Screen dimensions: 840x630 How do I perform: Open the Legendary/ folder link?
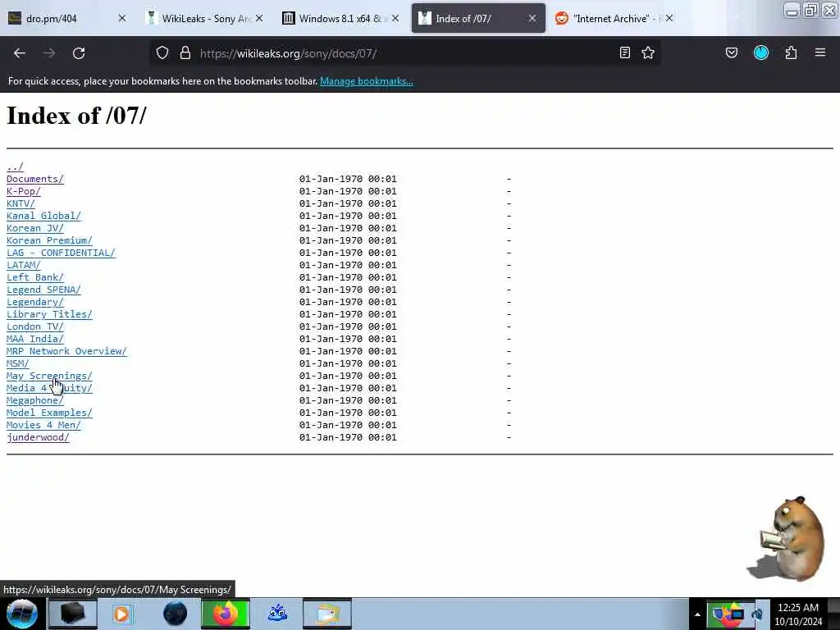pyautogui.click(x=34, y=302)
